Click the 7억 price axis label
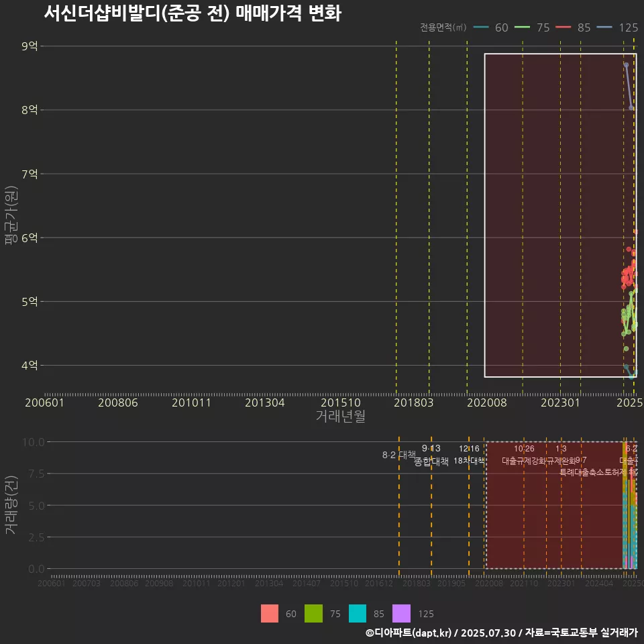Image resolution: width=644 pixels, height=644 pixels. [30, 174]
